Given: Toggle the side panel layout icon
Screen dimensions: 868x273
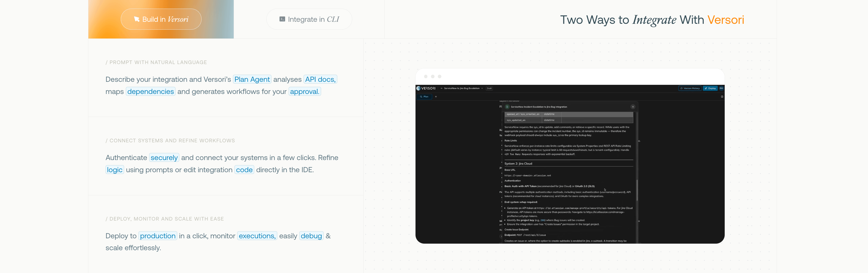Looking at the screenshot, I should pos(722,97).
